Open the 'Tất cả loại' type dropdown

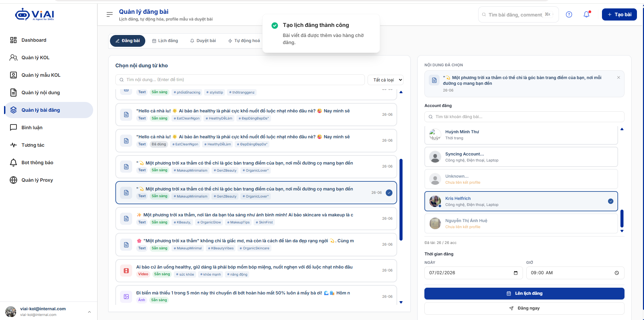click(385, 80)
